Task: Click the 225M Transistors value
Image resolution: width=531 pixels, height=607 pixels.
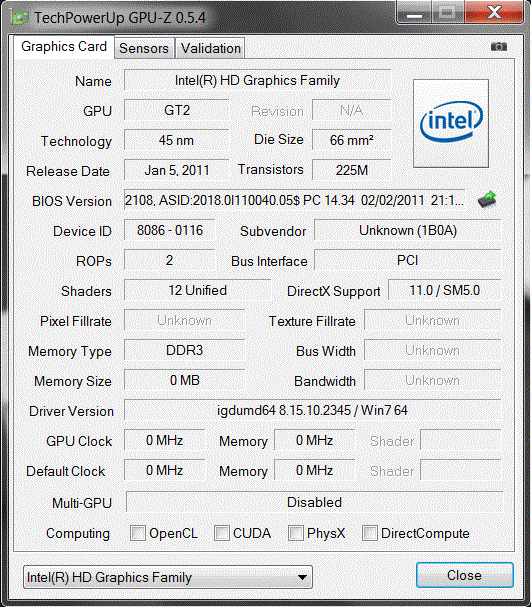Action: pos(351,170)
